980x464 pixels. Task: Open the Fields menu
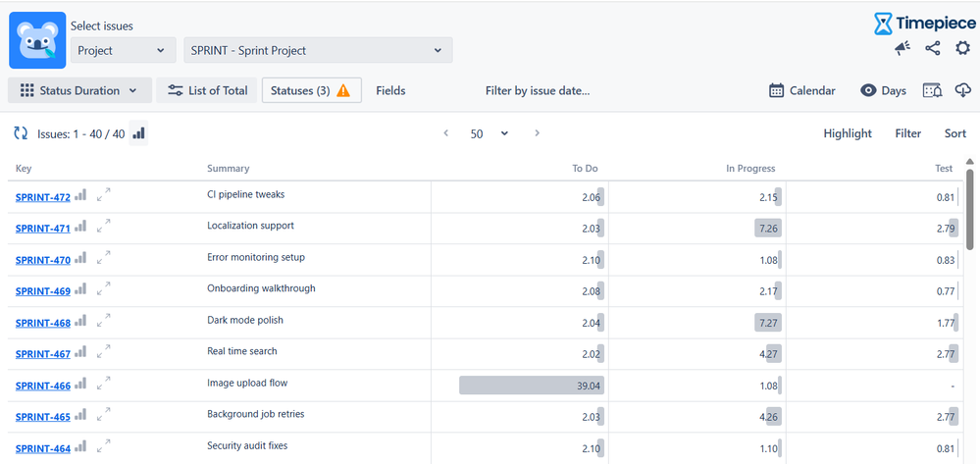390,90
